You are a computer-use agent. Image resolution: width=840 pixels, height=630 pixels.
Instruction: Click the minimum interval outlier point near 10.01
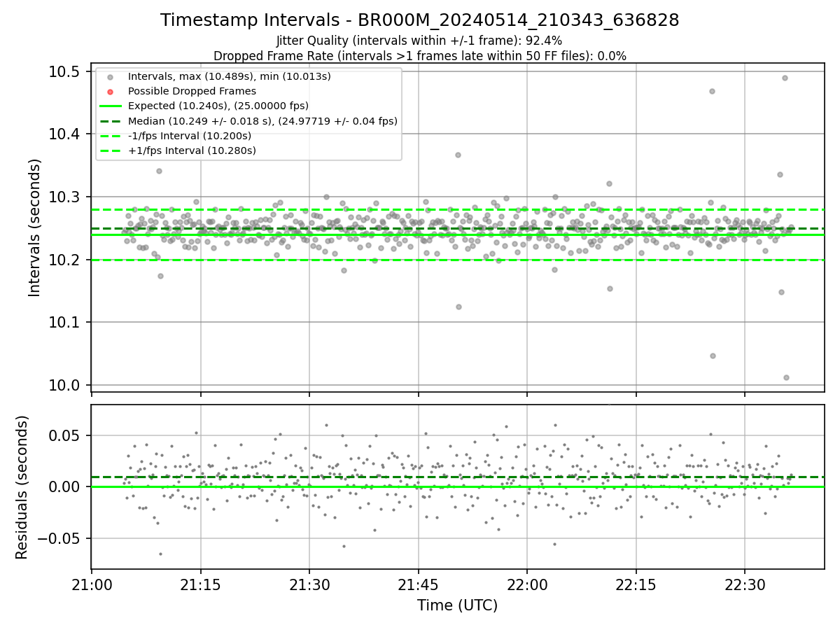click(786, 377)
